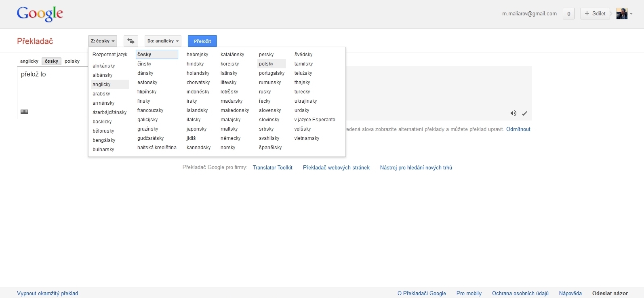Open the 'Z: česky' source language dropdown
Image resolution: width=644 pixels, height=298 pixels.
(x=103, y=41)
